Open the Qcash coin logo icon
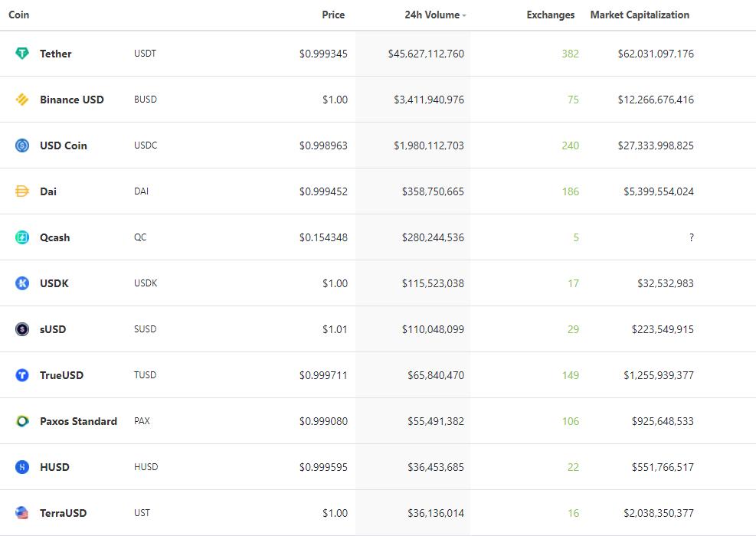This screenshot has height=536, width=756. [x=22, y=237]
